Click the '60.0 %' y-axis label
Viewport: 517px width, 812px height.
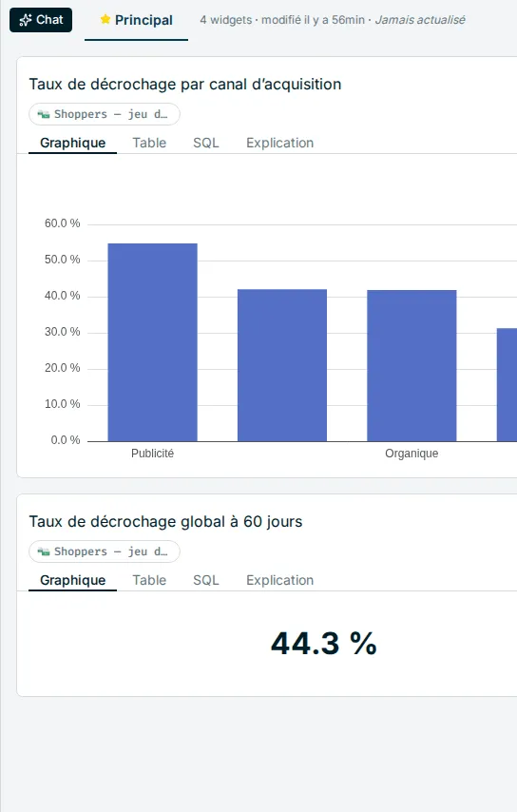pos(62,223)
